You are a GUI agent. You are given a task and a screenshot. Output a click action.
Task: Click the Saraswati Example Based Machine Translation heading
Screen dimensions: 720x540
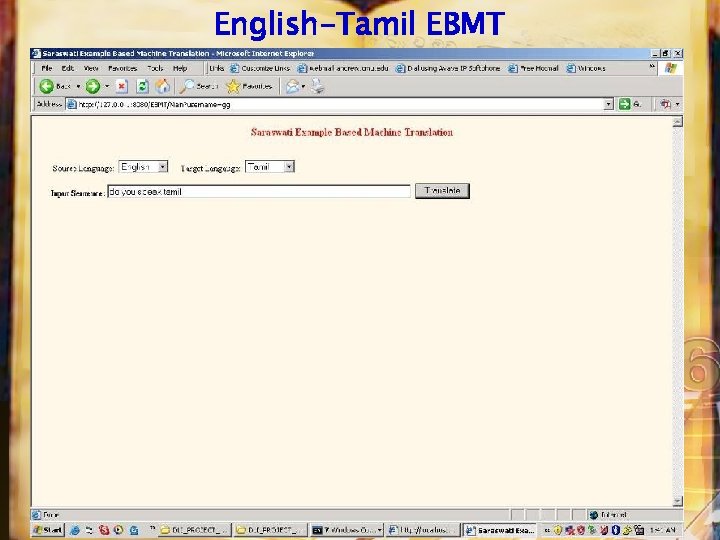[x=352, y=132]
